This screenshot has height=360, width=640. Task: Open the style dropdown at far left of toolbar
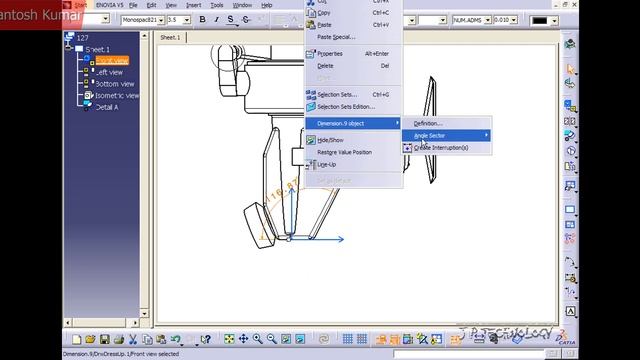click(106, 19)
